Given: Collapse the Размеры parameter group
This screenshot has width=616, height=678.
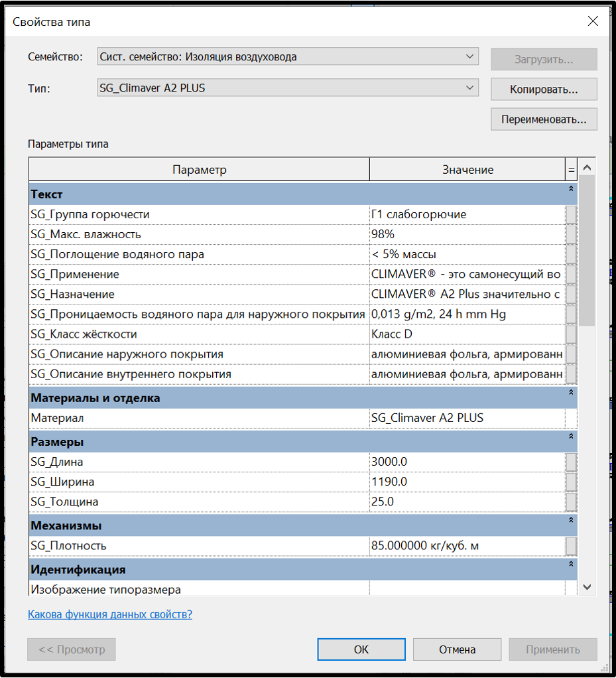Looking at the screenshot, I should [x=571, y=437].
